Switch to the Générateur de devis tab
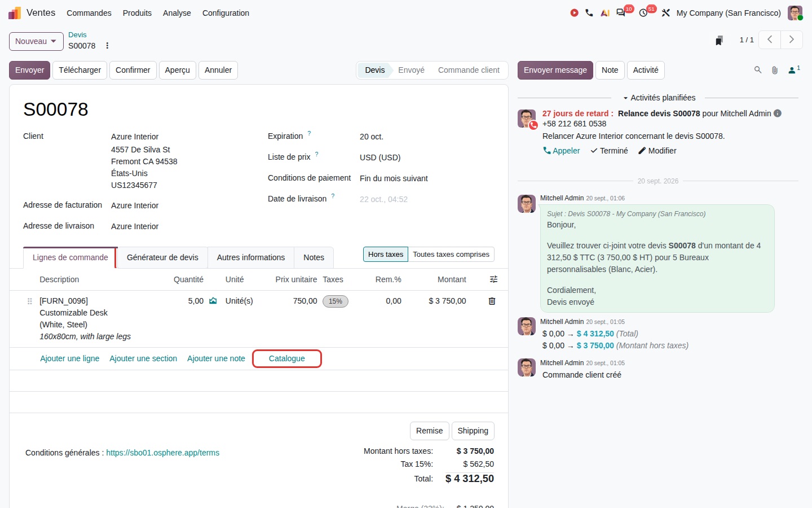This screenshot has width=812, height=508. point(162,257)
